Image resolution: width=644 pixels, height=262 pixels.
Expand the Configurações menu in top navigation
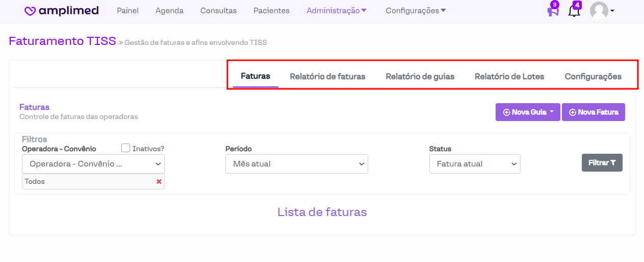[416, 11]
